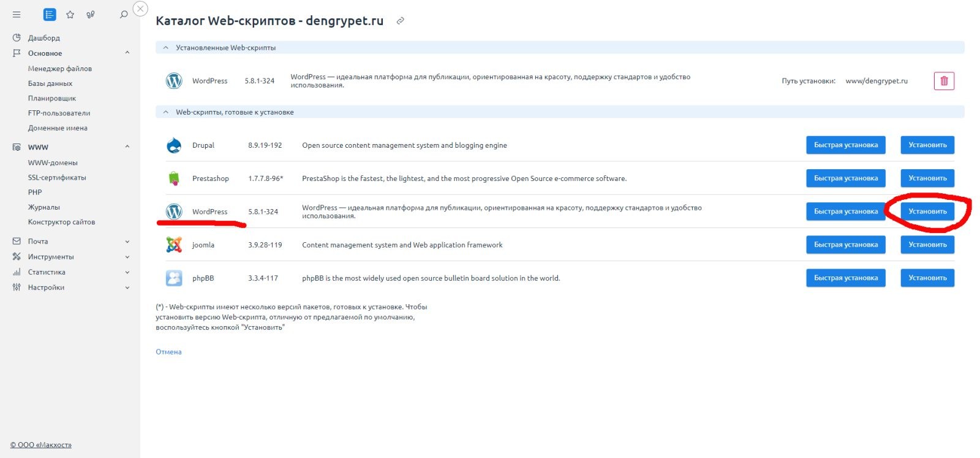Open PHP menu item
This screenshot has width=980, height=458.
(35, 192)
